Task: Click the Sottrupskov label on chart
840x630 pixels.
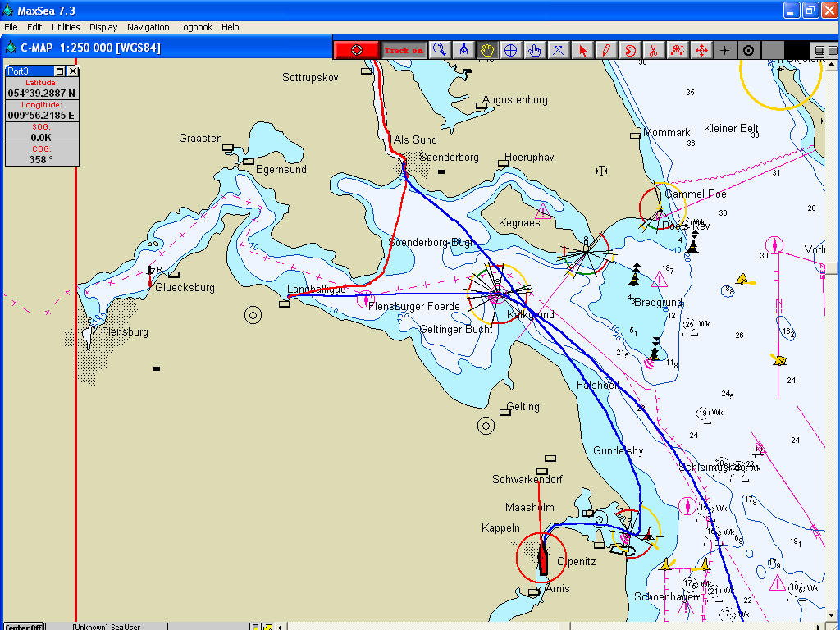Action: [310, 78]
